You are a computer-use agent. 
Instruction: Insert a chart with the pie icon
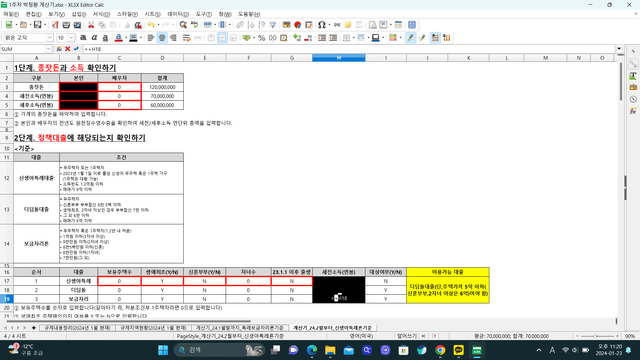coord(298,25)
